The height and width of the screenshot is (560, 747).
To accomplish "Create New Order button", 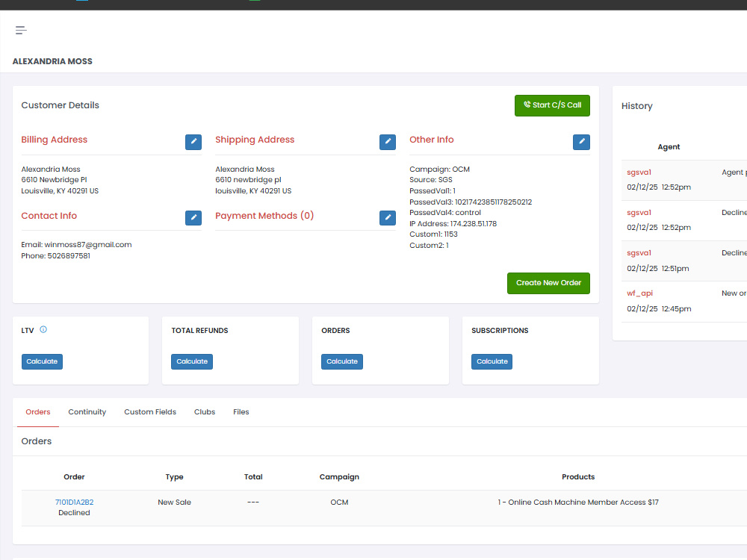I will (x=548, y=283).
